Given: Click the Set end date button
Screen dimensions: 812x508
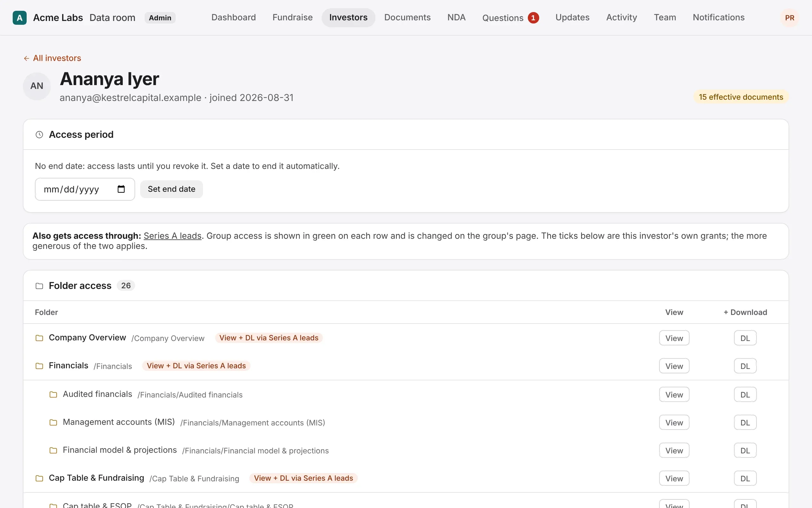Looking at the screenshot, I should coord(172,189).
